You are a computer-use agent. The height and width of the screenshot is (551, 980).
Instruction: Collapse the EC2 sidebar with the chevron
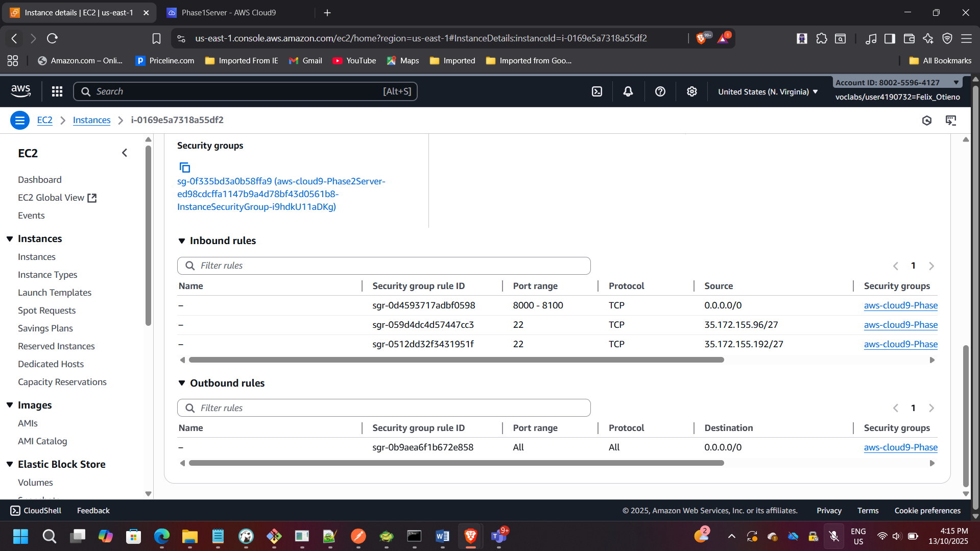[125, 153]
